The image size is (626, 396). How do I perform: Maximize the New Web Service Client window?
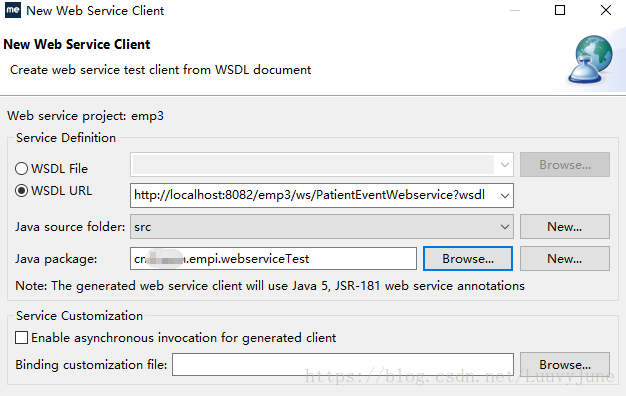tap(560, 10)
